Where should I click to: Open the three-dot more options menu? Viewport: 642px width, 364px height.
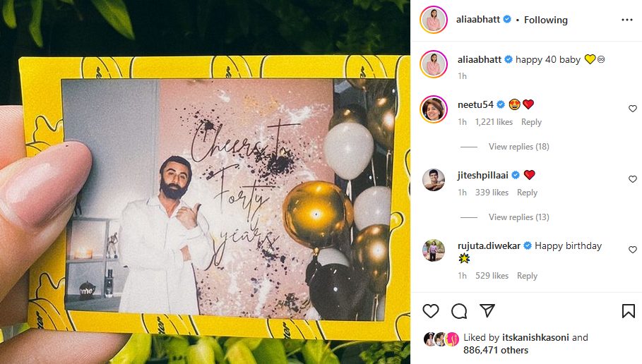click(x=627, y=20)
